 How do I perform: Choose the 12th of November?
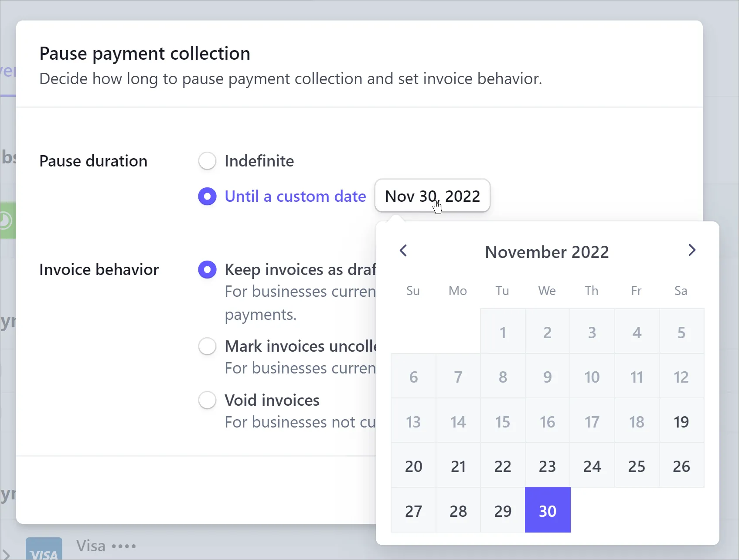pyautogui.click(x=681, y=377)
